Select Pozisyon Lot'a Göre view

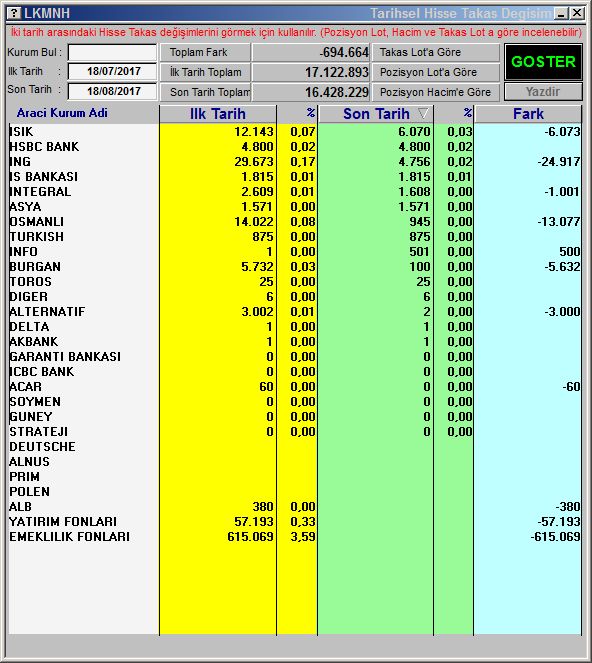point(436,72)
